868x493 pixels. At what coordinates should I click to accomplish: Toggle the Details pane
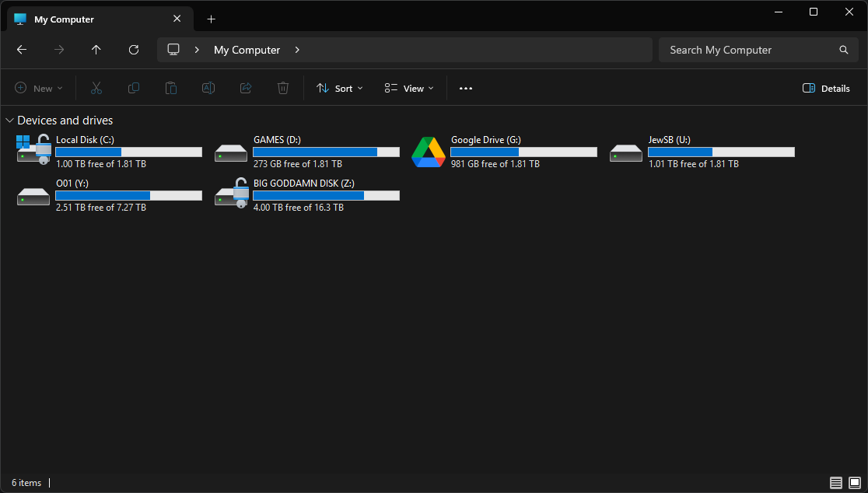click(x=826, y=88)
